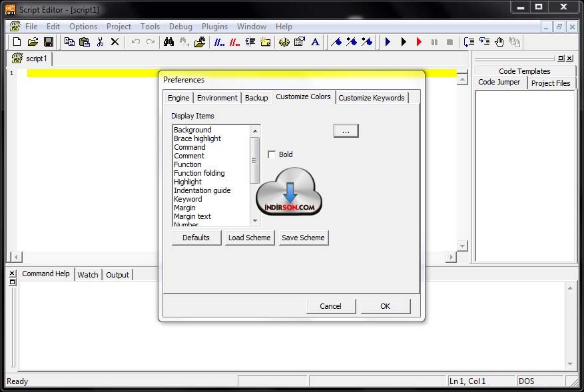Click the greyed Find Next binoculars icon
Viewport: 584px width, 392px height.
coord(184,42)
